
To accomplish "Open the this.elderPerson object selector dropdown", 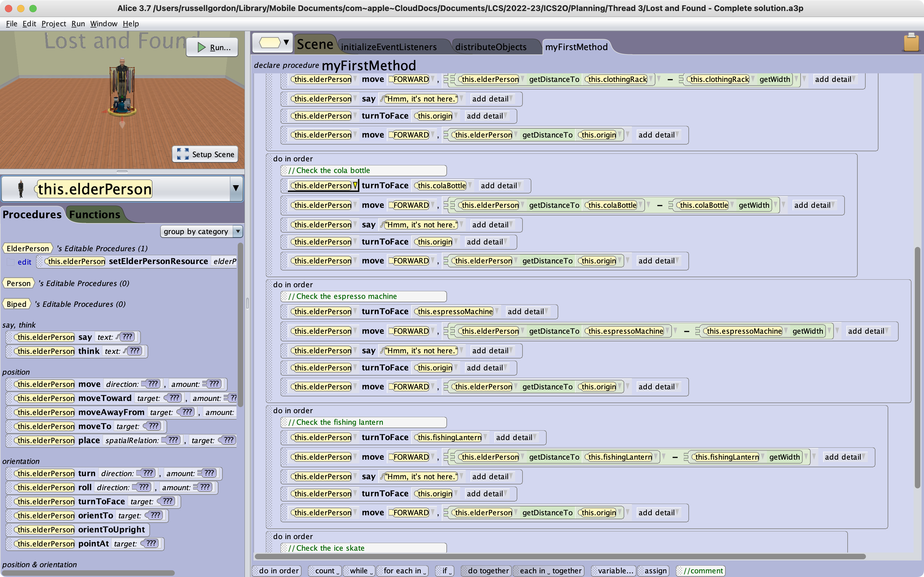I will click(235, 189).
